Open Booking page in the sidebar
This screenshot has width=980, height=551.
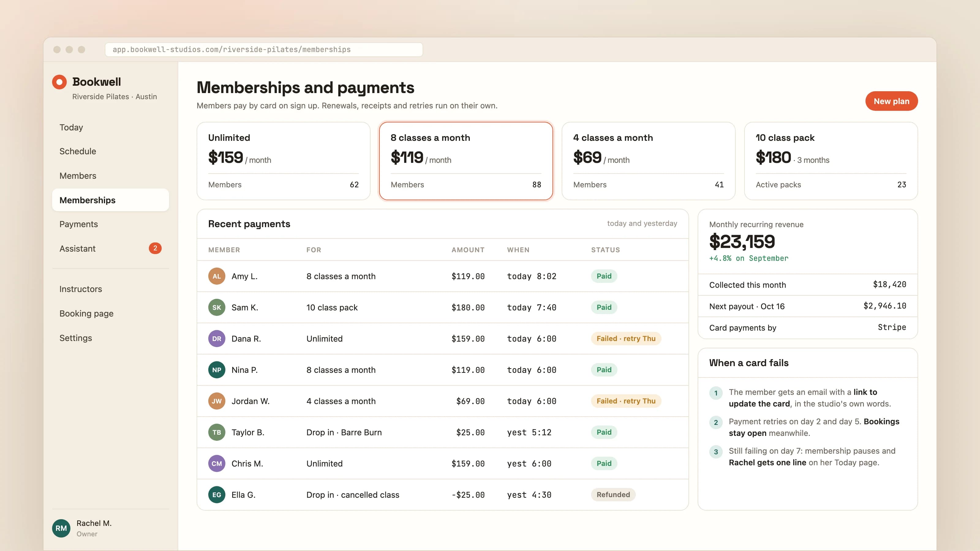click(x=110, y=313)
